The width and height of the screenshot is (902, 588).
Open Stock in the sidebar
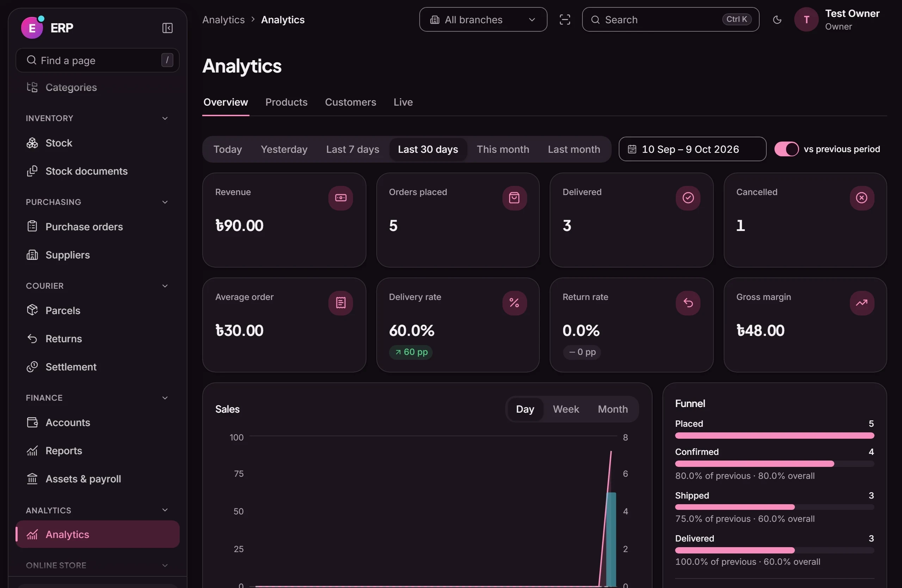[97, 143]
